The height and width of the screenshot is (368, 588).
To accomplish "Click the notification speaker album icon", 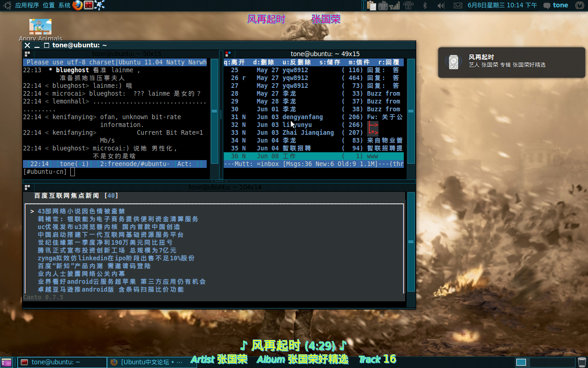I will (454, 62).
